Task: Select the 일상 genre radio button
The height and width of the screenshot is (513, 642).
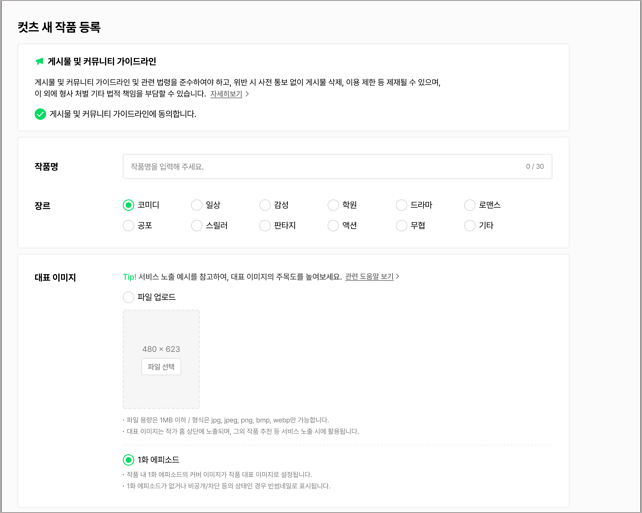Action: pos(197,205)
